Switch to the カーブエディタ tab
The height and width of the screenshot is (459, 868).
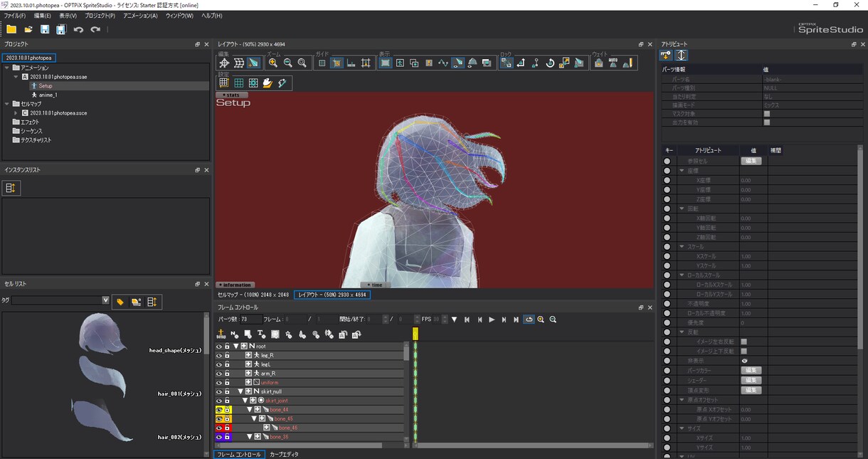tap(284, 454)
